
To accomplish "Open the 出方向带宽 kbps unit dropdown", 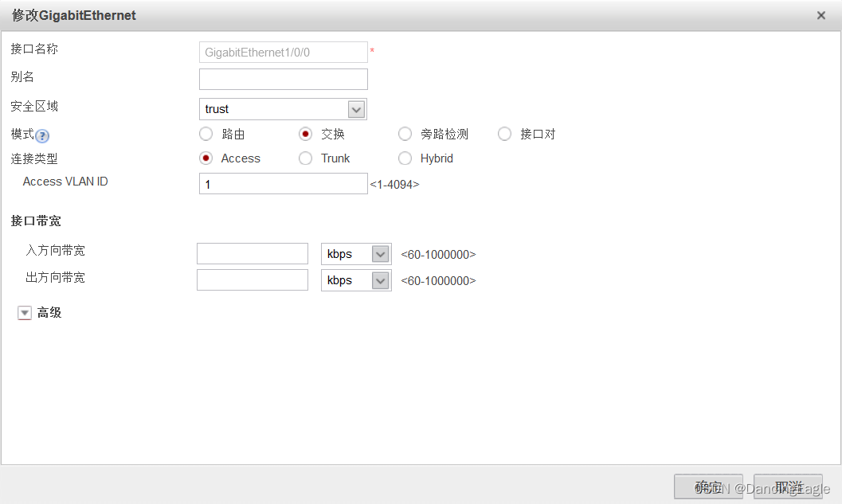I will click(x=380, y=280).
